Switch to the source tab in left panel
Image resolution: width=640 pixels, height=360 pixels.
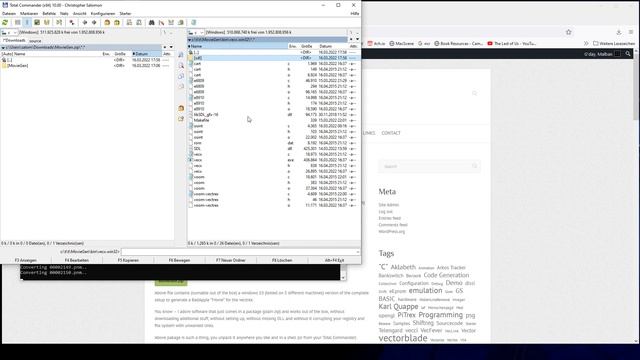(x=35, y=40)
